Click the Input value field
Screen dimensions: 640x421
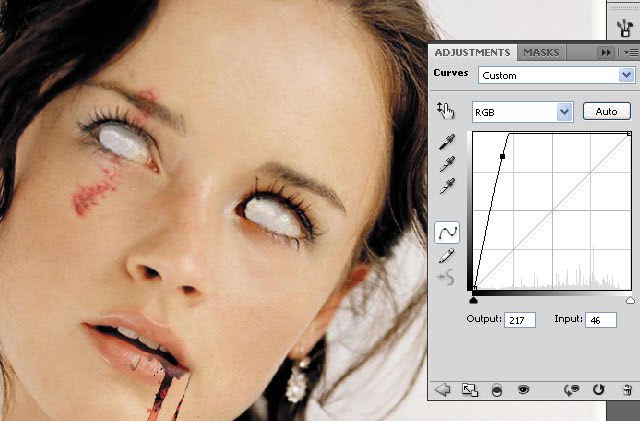pyautogui.click(x=600, y=320)
